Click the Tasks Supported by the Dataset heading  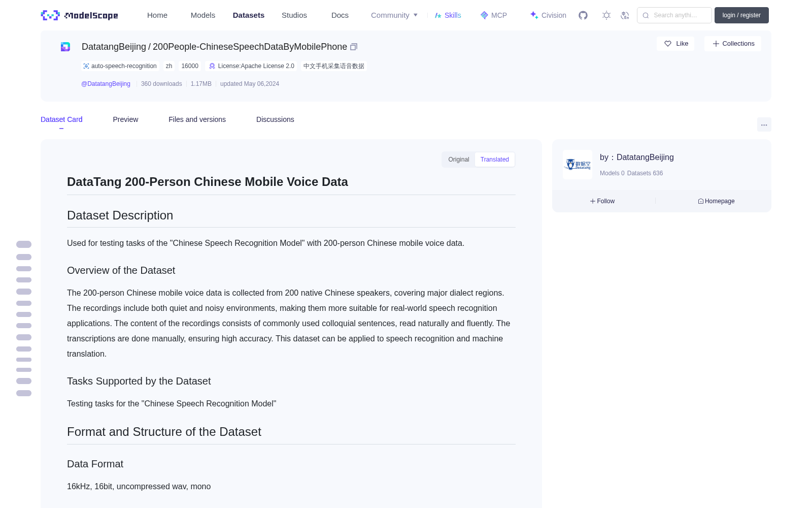(139, 382)
